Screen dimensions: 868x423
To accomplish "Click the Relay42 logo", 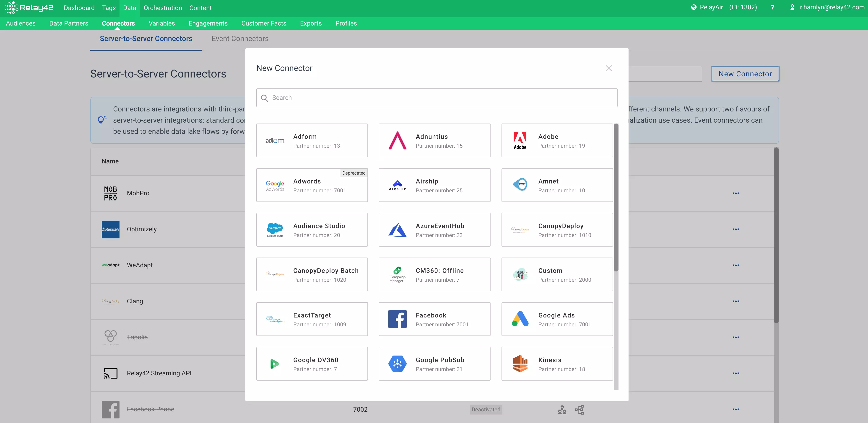I will coord(29,8).
